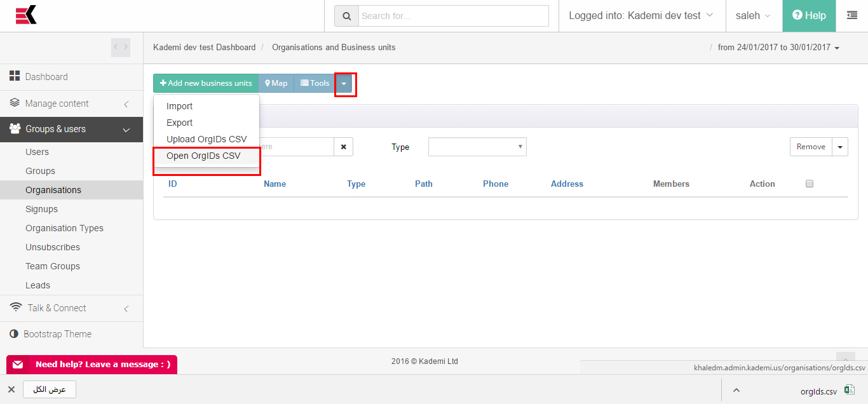Click the Tools button
This screenshot has width=868, height=404.
coord(315,83)
